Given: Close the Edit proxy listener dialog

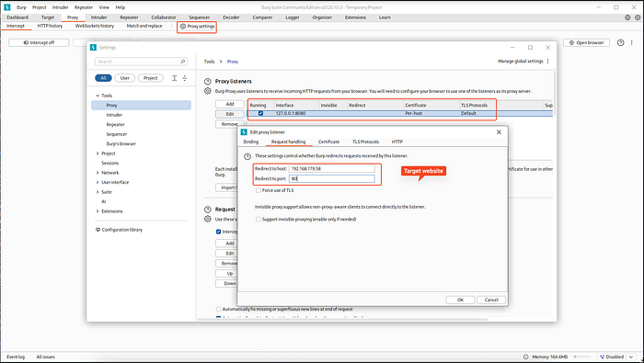Looking at the screenshot, I should pyautogui.click(x=499, y=132).
